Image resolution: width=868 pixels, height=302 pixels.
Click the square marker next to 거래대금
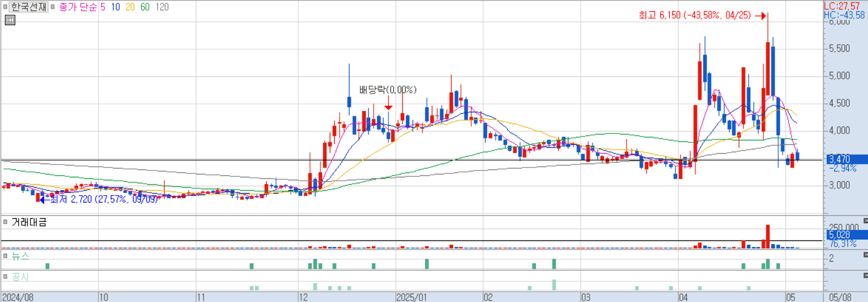pos(5,222)
